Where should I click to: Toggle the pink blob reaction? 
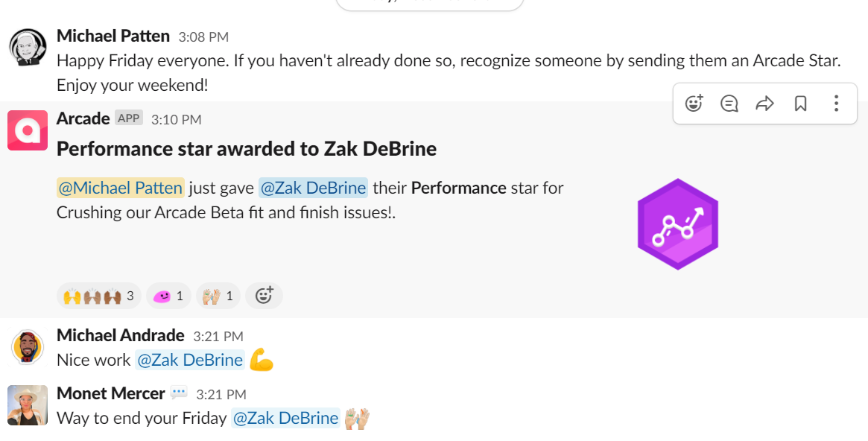[x=168, y=296]
